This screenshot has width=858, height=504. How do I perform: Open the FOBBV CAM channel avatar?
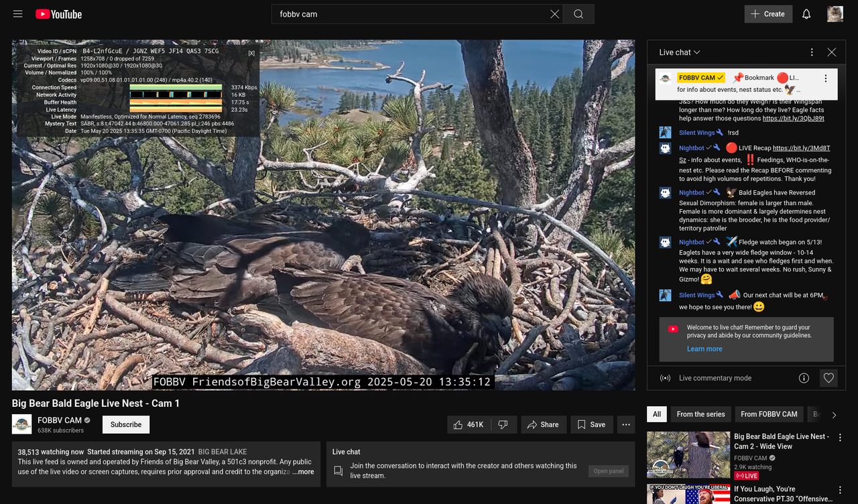[22, 424]
